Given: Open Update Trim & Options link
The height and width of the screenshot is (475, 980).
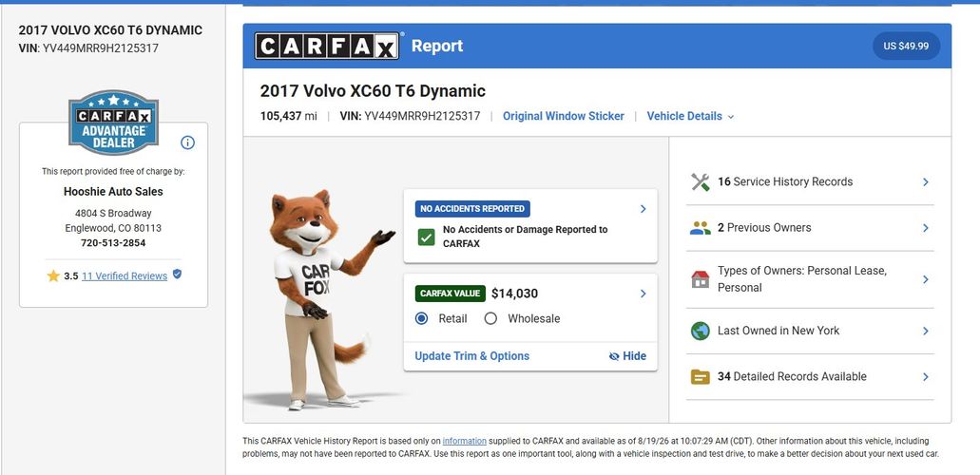Looking at the screenshot, I should click(471, 356).
